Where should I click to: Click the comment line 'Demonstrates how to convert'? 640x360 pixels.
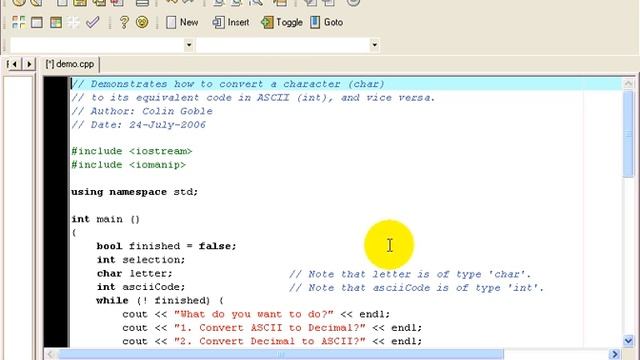[x=228, y=84]
